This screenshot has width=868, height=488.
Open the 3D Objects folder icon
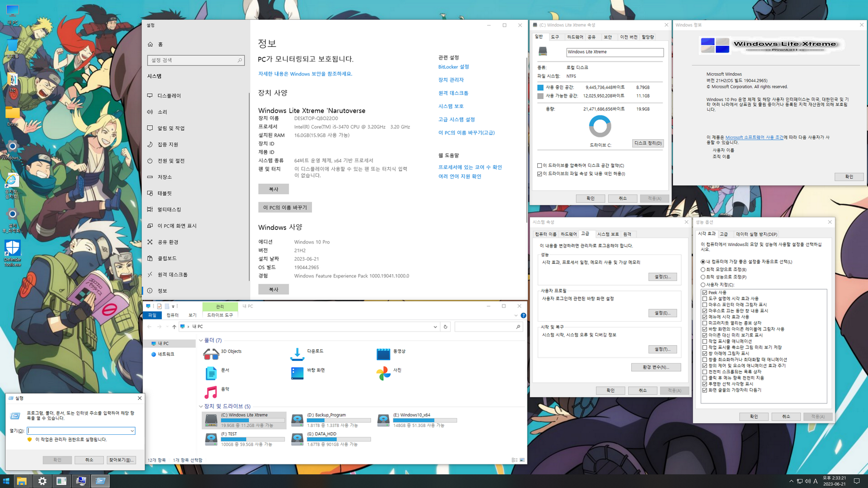(x=211, y=355)
